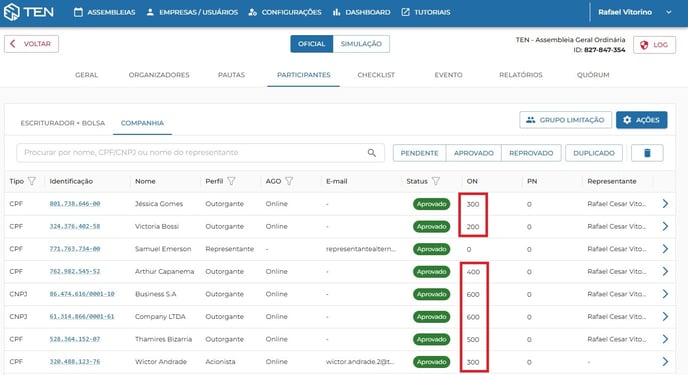688x375 pixels.
Task: Open Escriturador + Bolsa sub-tab
Action: (x=63, y=123)
